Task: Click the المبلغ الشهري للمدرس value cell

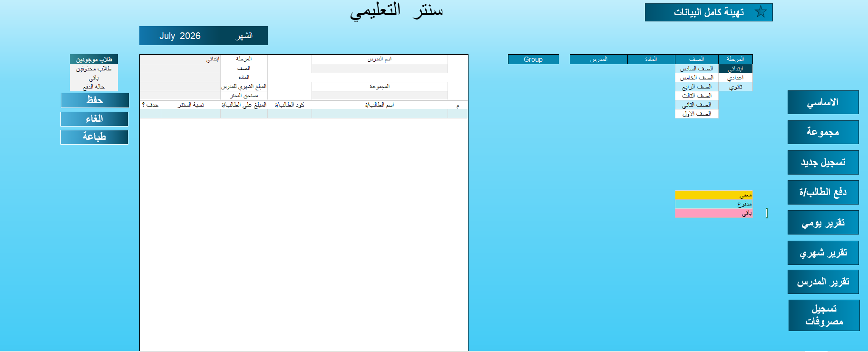Action: click(180, 87)
